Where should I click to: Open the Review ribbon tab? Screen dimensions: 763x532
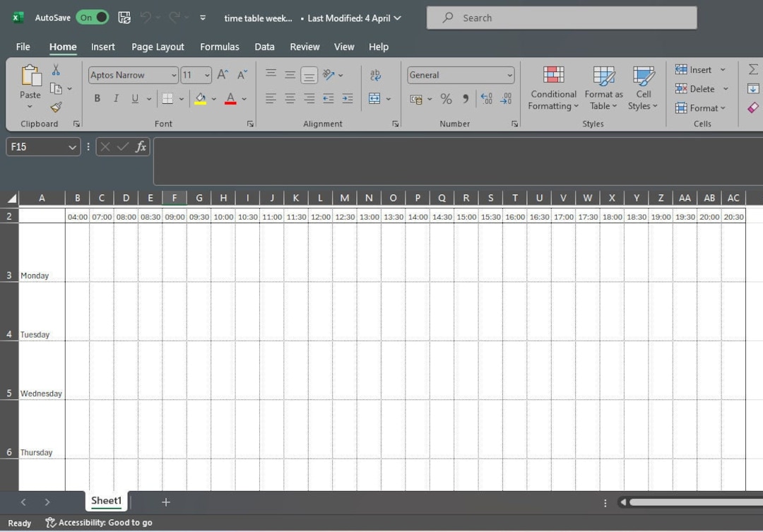click(x=304, y=47)
